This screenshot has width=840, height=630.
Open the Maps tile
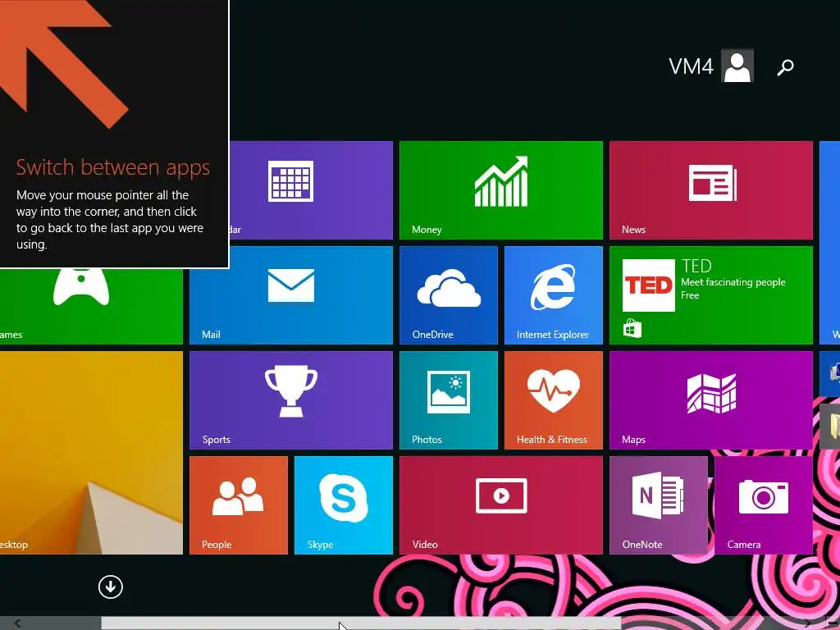[711, 400]
